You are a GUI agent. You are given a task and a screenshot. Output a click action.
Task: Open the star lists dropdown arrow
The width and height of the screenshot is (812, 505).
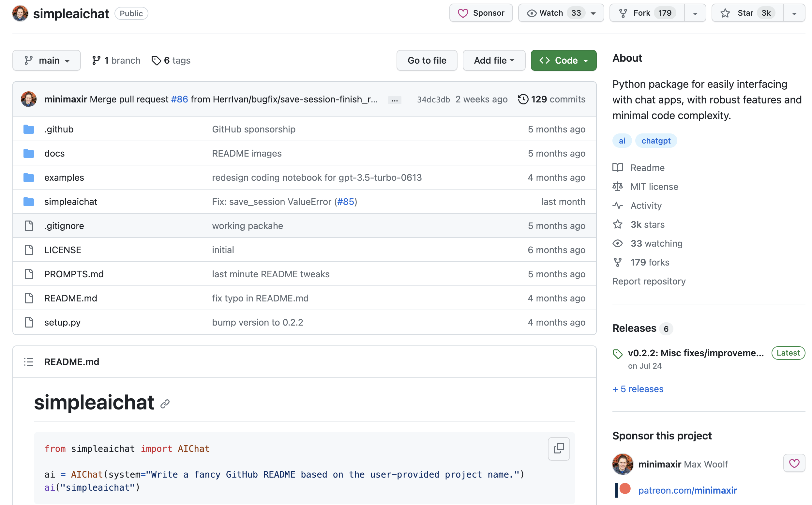click(794, 13)
